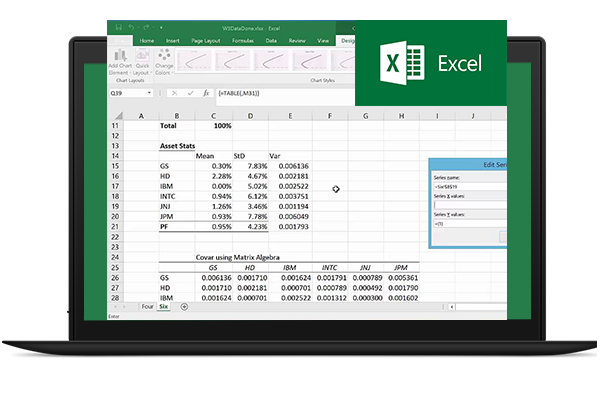
Task: Click the sheet tab scroll-right arrow
Action: pos(124,307)
